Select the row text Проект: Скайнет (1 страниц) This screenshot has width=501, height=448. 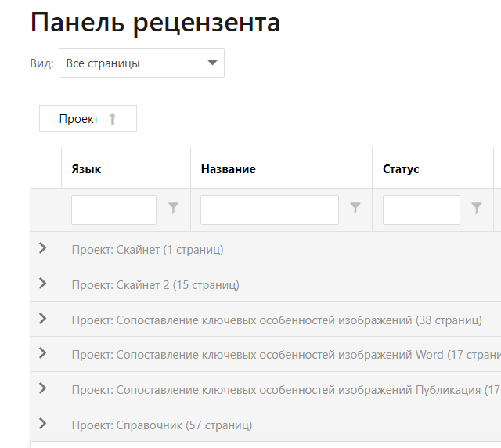coord(147,250)
